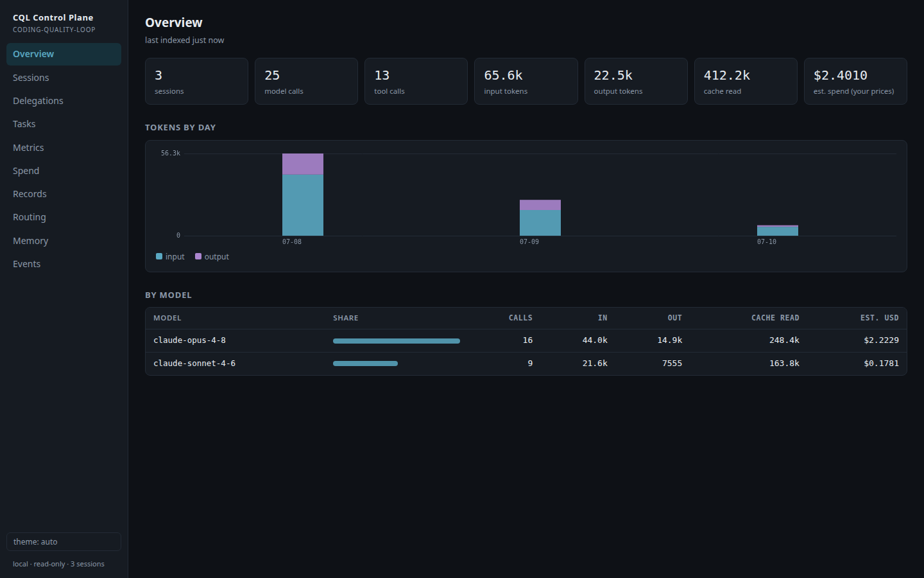924x578 pixels.
Task: Select the 13 tool calls card
Action: click(416, 81)
